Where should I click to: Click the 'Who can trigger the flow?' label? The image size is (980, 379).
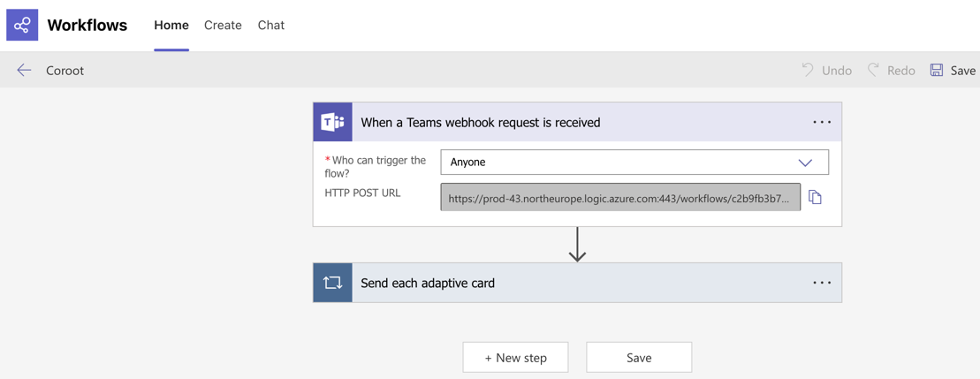tap(375, 166)
